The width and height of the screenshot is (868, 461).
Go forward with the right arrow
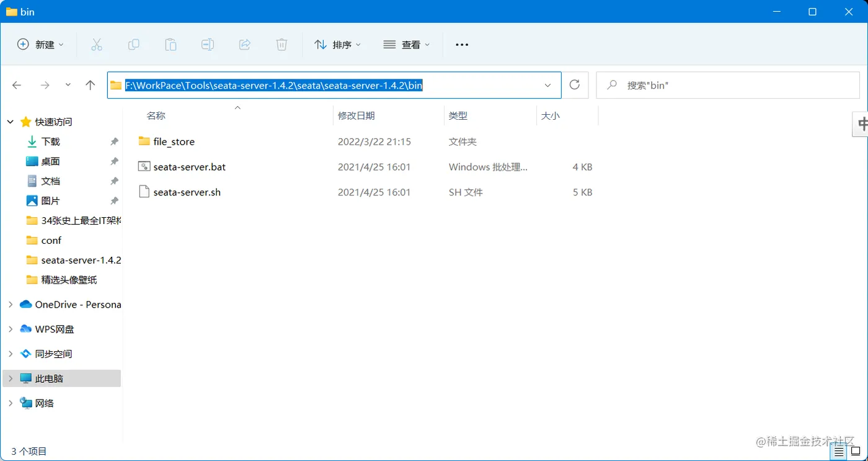[x=45, y=85]
